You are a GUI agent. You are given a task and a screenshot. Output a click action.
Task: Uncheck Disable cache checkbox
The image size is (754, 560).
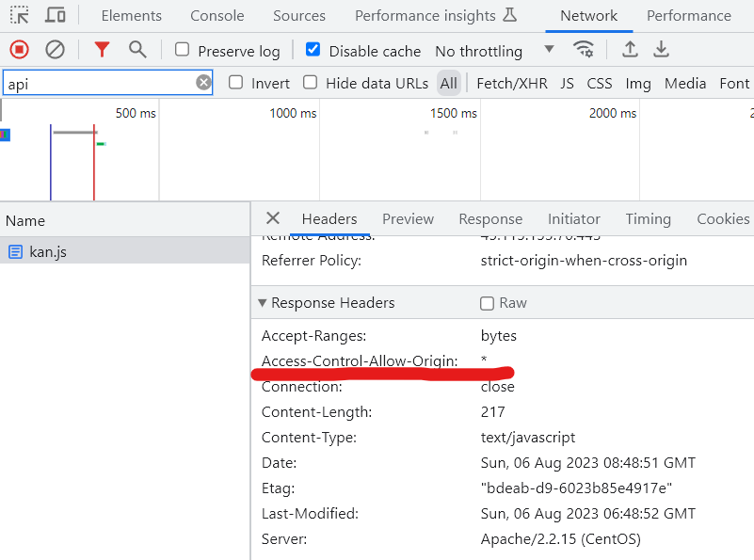point(313,50)
